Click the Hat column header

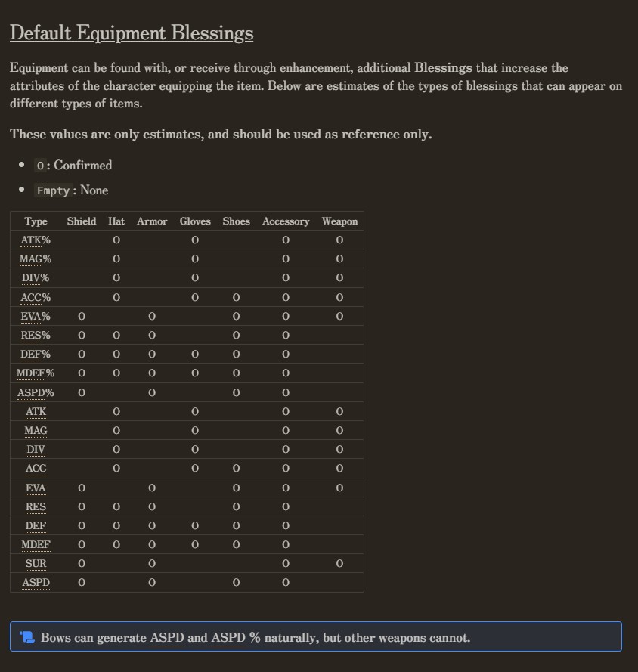click(x=116, y=221)
